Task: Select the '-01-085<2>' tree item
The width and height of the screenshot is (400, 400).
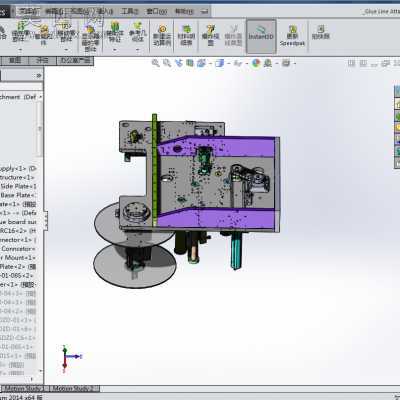Action: coord(17,275)
